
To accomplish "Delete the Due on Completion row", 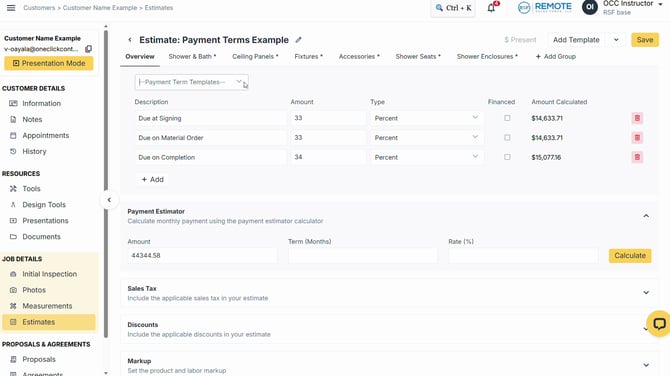I will click(x=637, y=157).
